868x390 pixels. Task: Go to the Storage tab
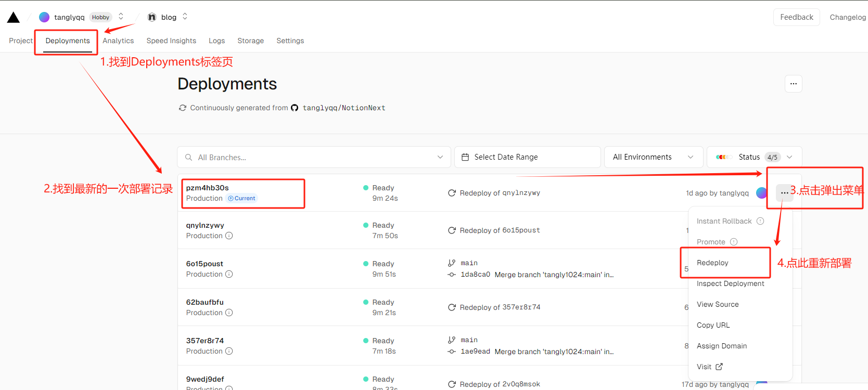coord(251,41)
